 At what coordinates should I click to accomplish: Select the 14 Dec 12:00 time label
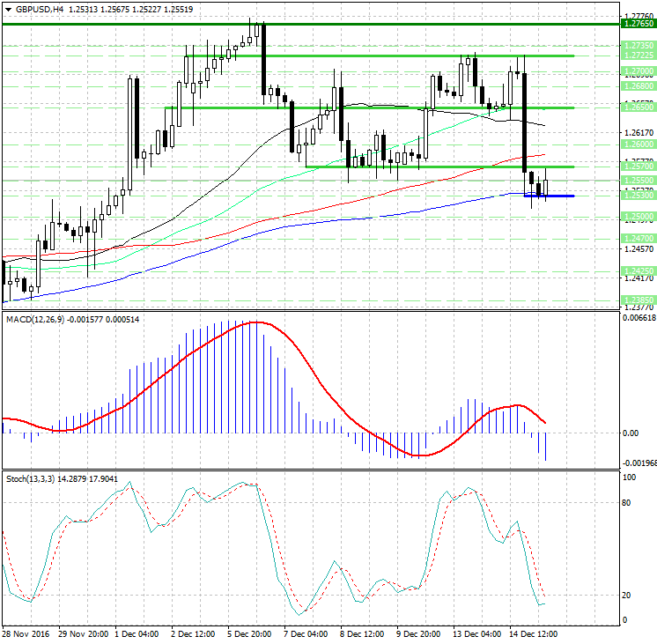pos(531,633)
